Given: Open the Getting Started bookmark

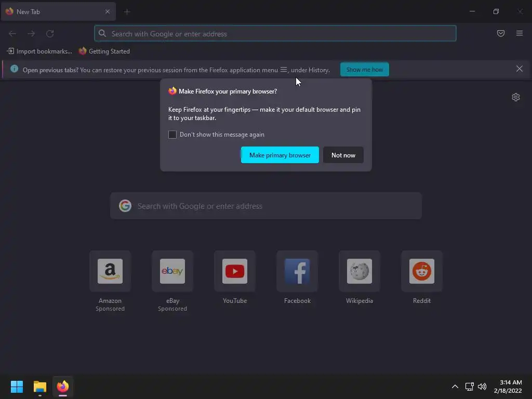Looking at the screenshot, I should 104,51.
